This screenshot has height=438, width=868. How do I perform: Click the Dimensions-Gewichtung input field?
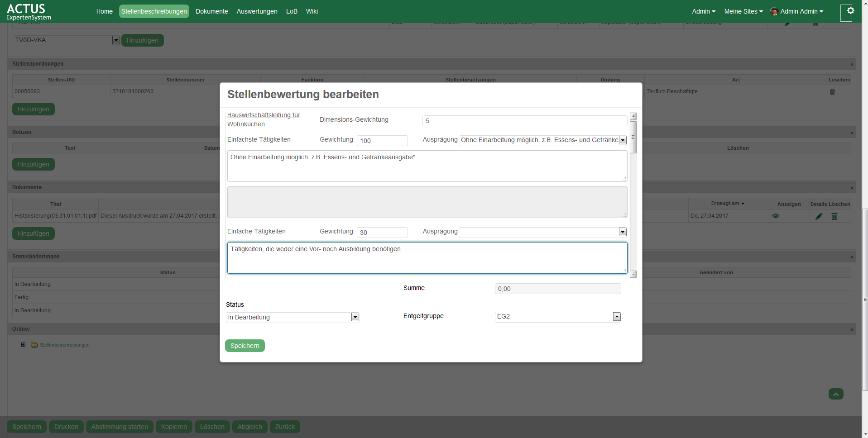pos(524,121)
